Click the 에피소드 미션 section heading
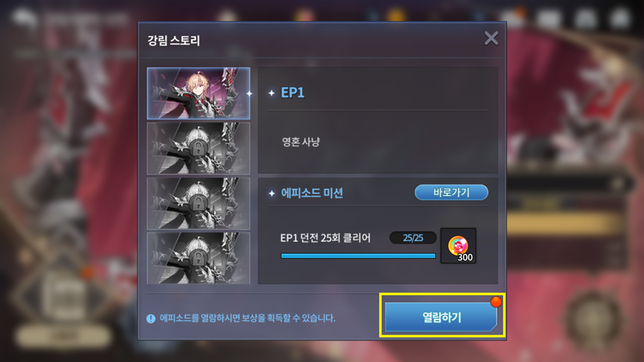Image resolution: width=644 pixels, height=362 pixels. [x=312, y=193]
